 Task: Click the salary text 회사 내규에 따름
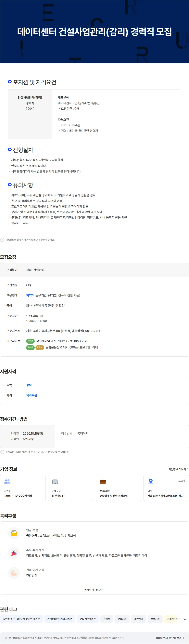46,306
